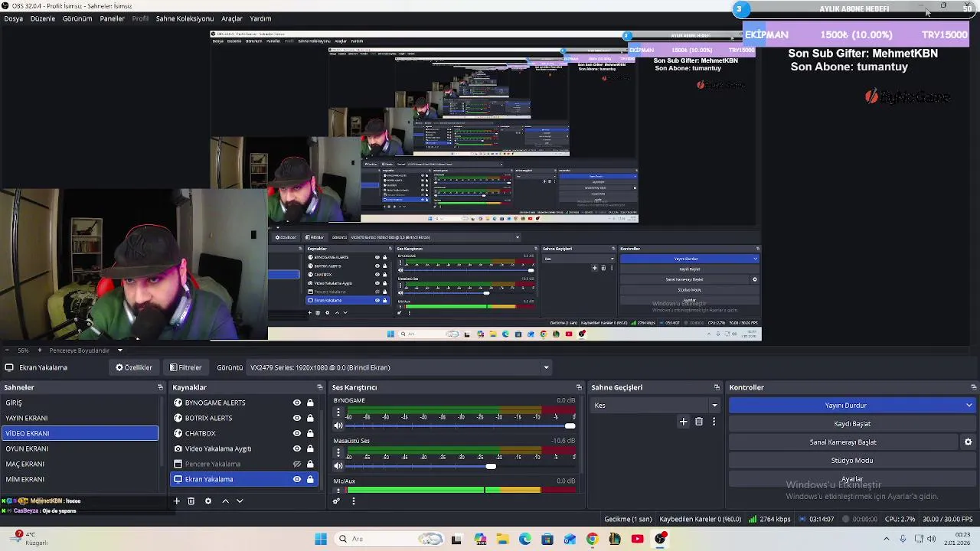Undock the Kaynaklar panel
This screenshot has height=551, width=980.
320,387
